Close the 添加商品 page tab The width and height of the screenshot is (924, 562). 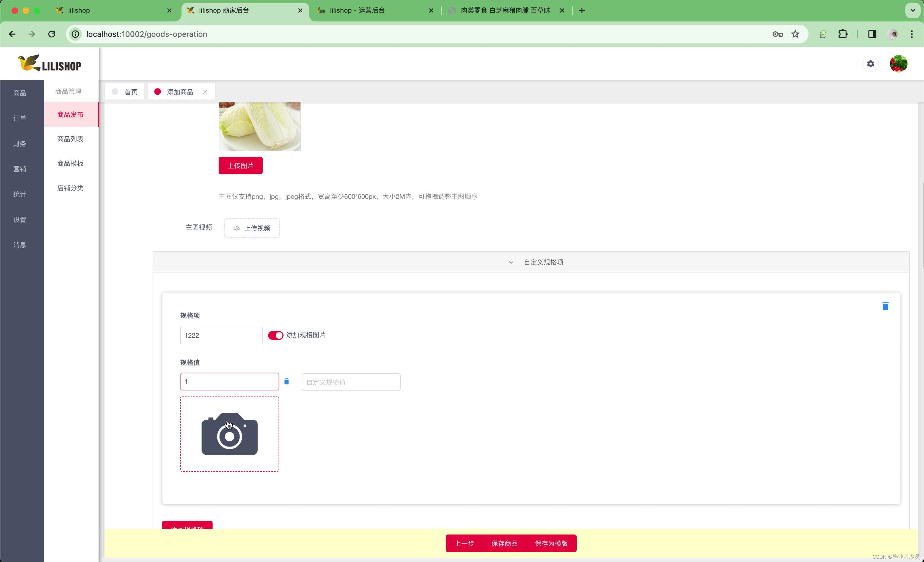click(205, 92)
